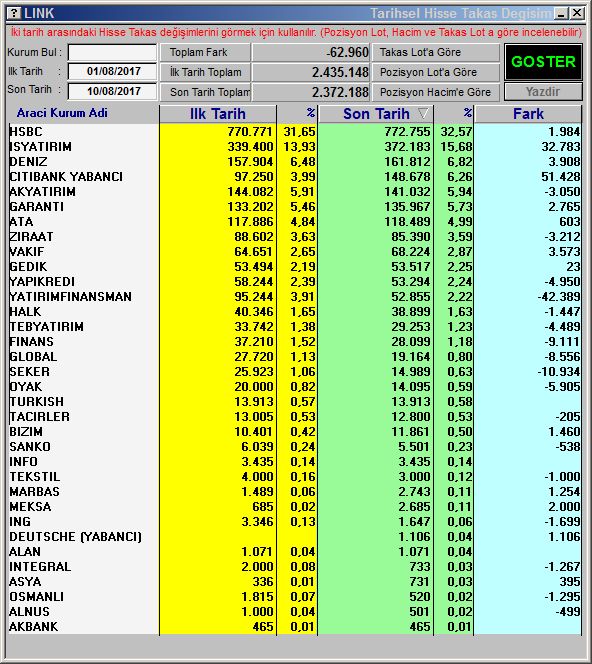Close the LINK window
The width and height of the screenshot is (592, 664).
(x=577, y=14)
